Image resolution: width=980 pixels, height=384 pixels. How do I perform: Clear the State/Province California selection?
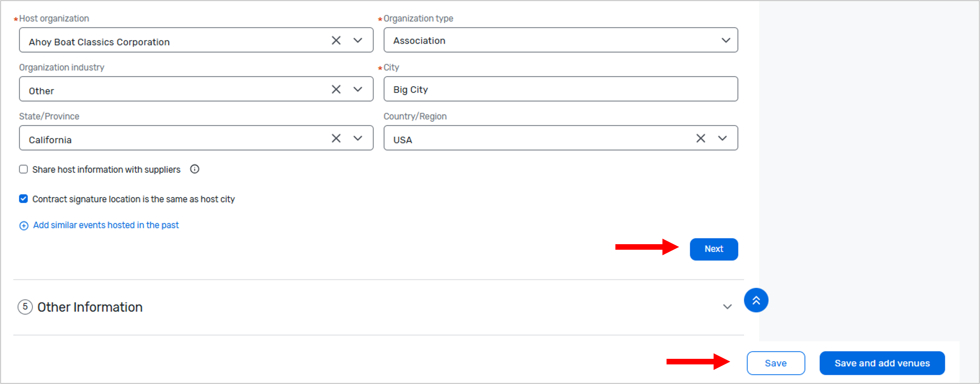[x=336, y=139]
